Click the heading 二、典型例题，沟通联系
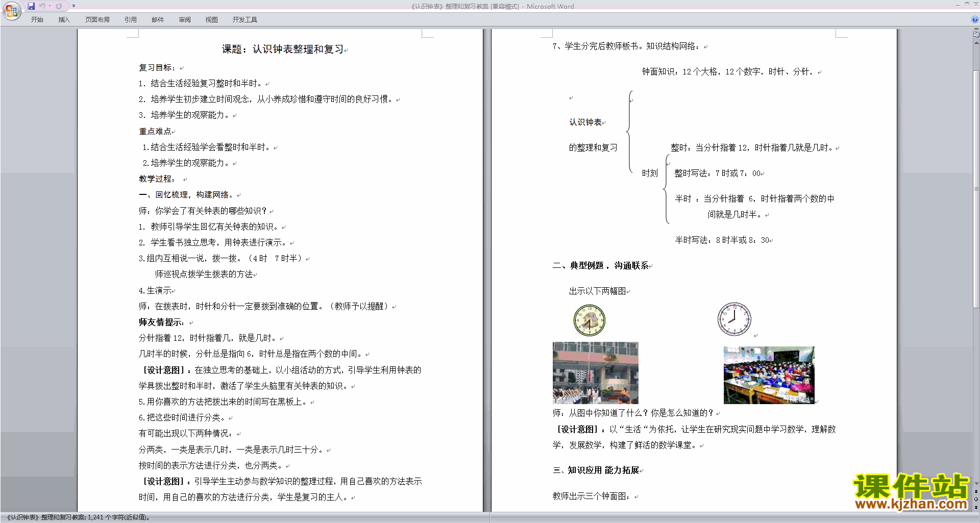980x523 pixels. [601, 265]
